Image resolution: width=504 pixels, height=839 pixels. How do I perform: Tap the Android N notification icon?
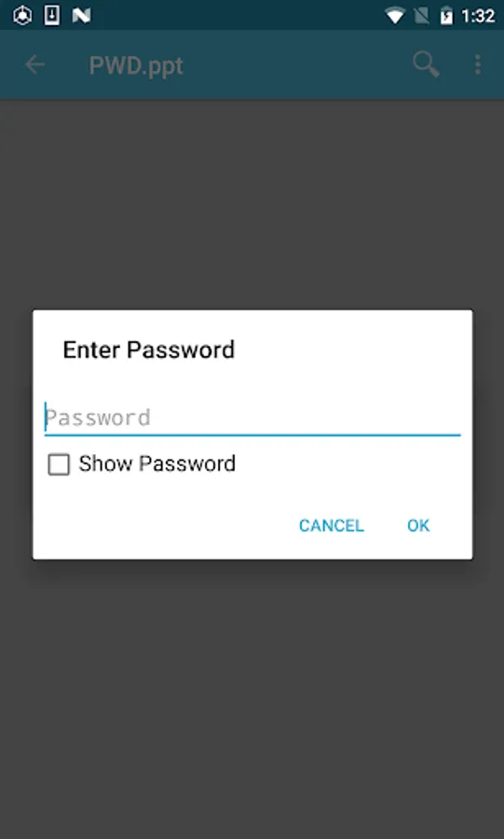pos(81,16)
